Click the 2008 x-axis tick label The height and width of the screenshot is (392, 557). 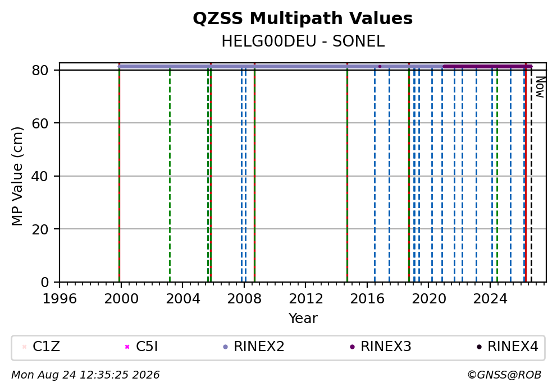244,299
